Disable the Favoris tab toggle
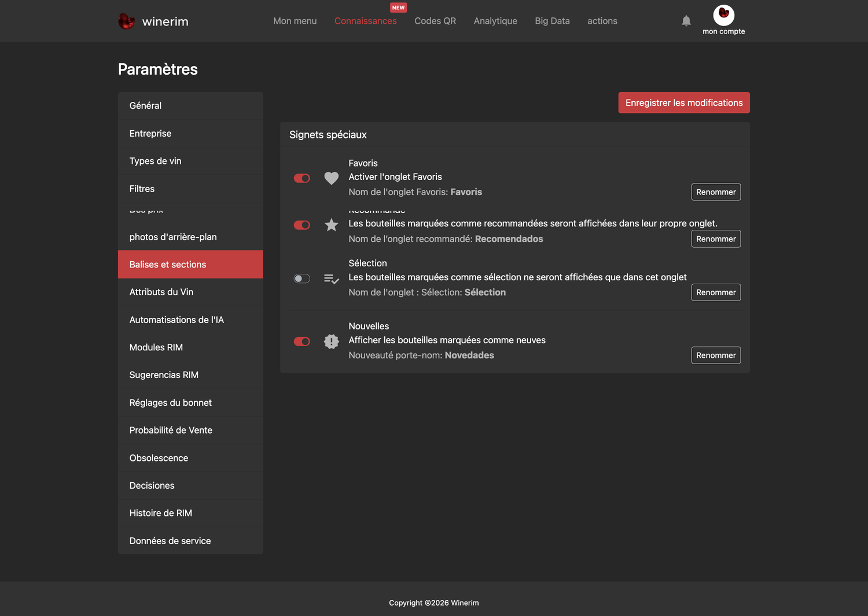Viewport: 868px width, 616px height. [x=302, y=178]
